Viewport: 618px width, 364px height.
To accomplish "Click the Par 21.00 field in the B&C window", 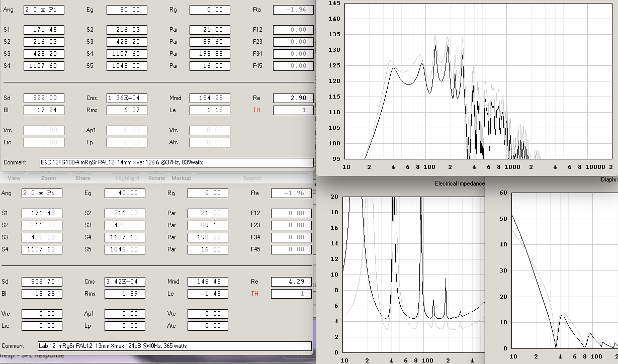I will tap(210, 30).
